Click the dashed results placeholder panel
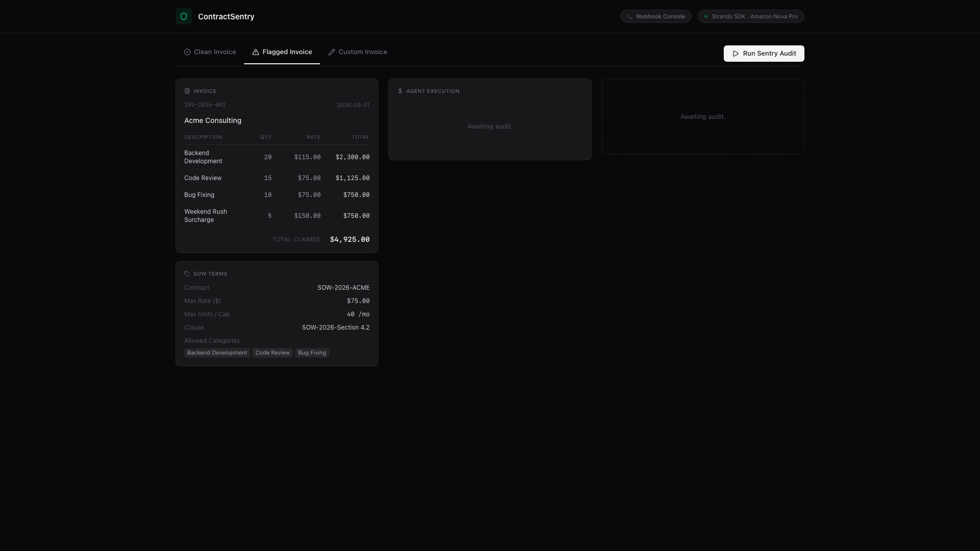Viewport: 980px width, 551px height. (703, 117)
